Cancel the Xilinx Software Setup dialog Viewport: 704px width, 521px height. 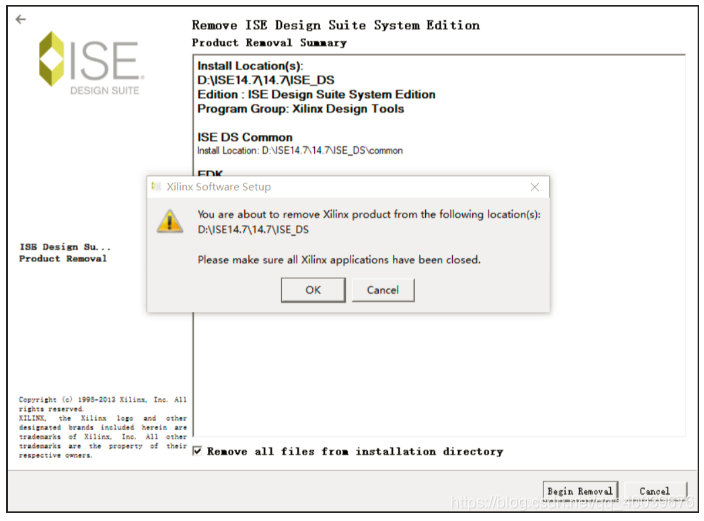click(x=383, y=290)
